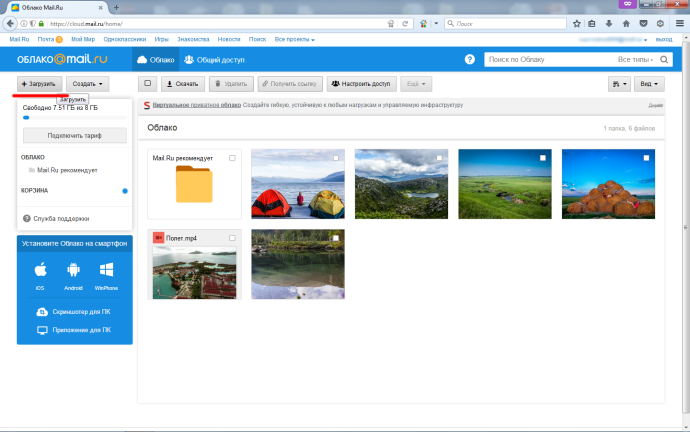Open the 'Вид' view dropdown
Screen dimensions: 690x432
pos(650,85)
